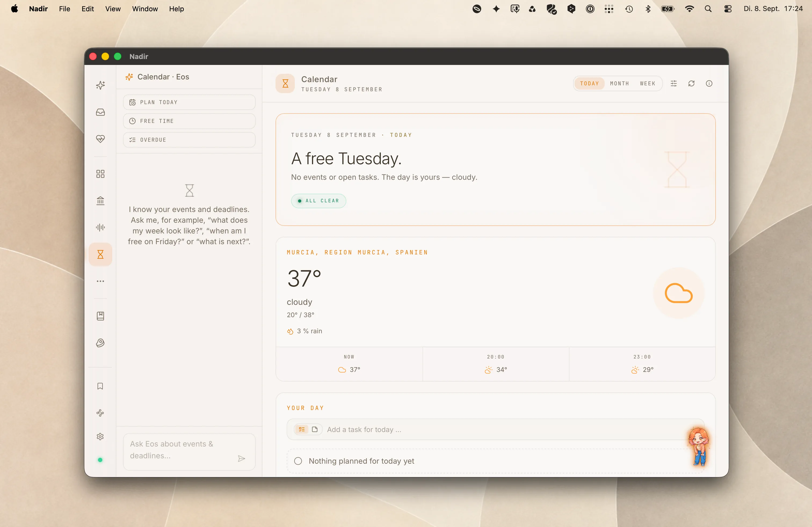Check the Nothing planned for today circle
The width and height of the screenshot is (812, 527).
click(298, 461)
